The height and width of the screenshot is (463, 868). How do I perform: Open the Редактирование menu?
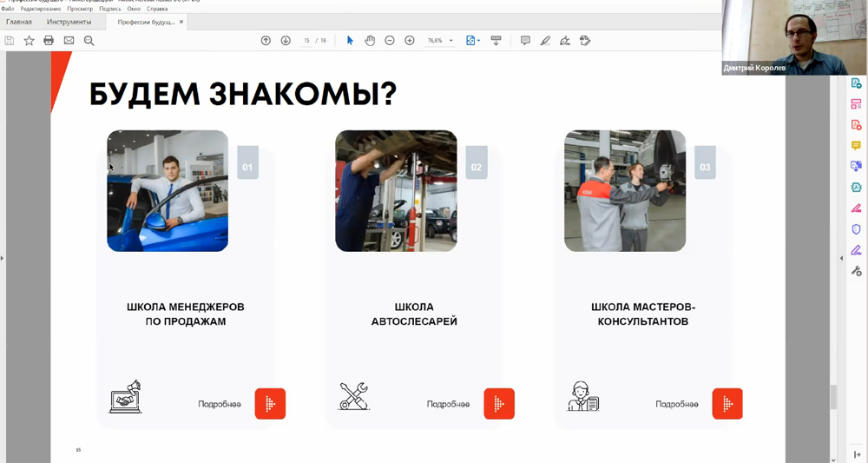tap(41, 9)
